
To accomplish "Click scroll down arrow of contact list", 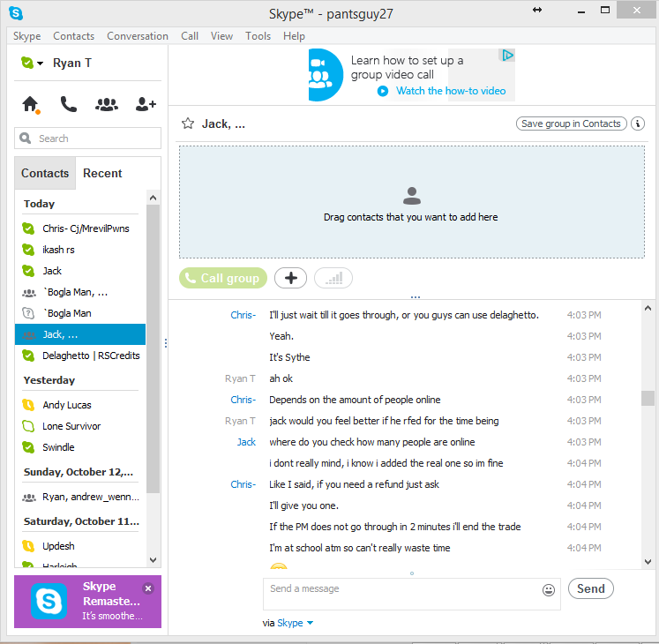I will tap(153, 560).
